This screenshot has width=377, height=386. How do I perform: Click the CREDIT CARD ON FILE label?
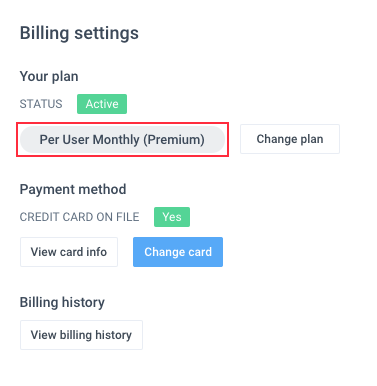(x=79, y=217)
